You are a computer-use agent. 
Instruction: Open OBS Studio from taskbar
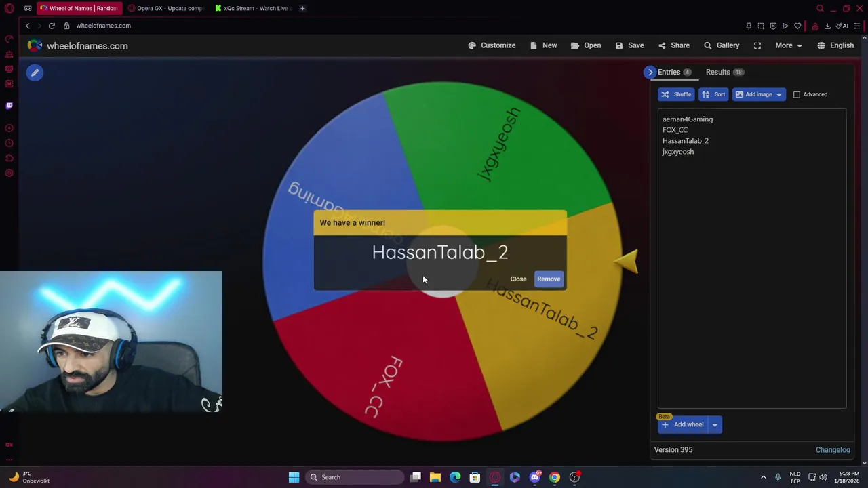pos(575,477)
